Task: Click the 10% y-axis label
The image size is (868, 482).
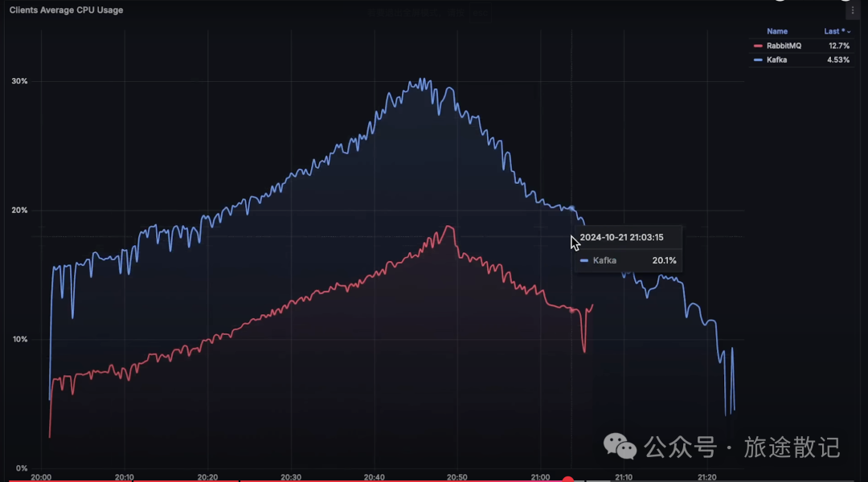Action: tap(19, 339)
